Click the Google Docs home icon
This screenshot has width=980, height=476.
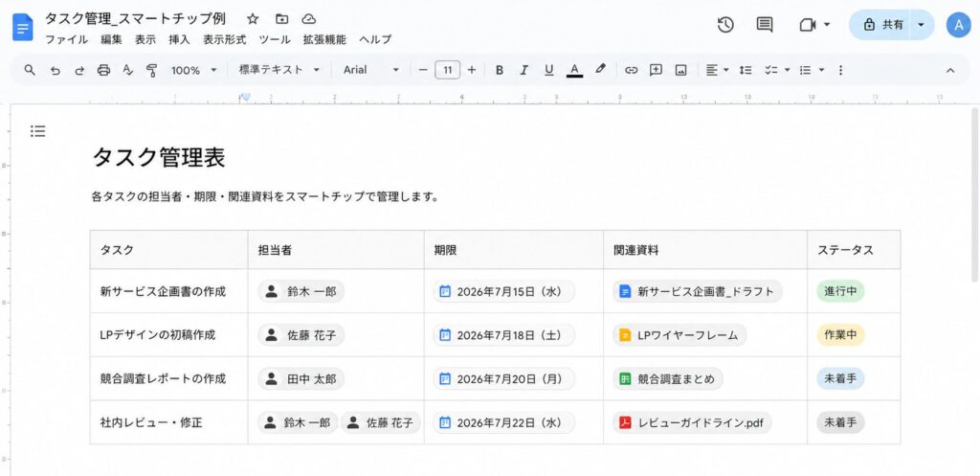[23, 28]
